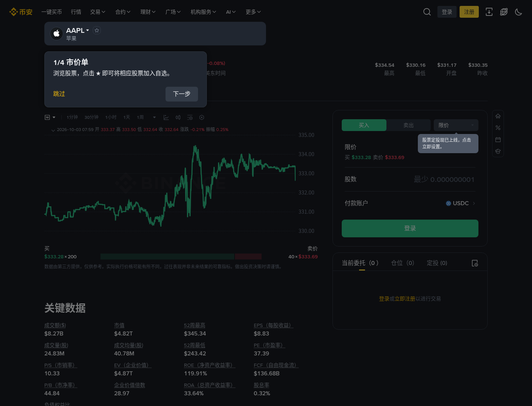Expand the 合约 menu in the navbar
The height and width of the screenshot is (406, 532).
(x=123, y=12)
